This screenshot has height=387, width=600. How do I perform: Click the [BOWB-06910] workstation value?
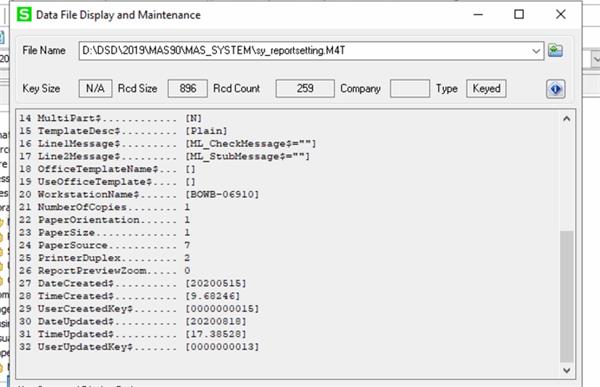pyautogui.click(x=222, y=194)
